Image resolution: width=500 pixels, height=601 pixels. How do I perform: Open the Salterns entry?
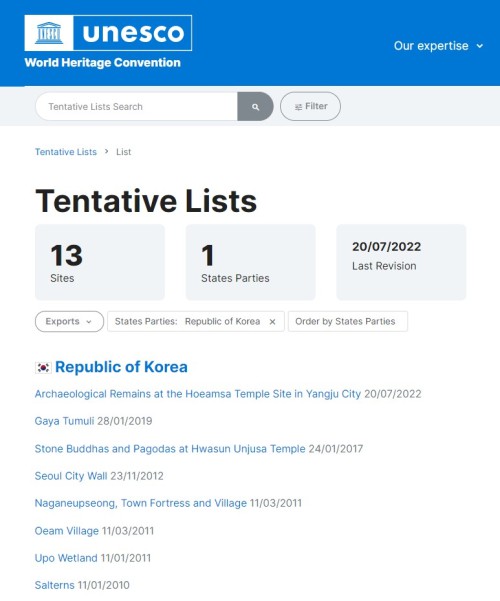(54, 585)
